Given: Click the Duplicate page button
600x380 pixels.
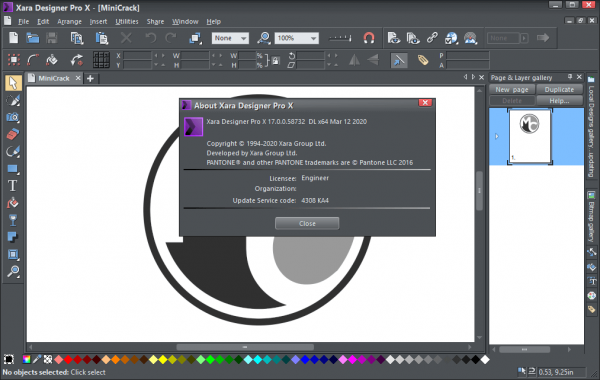Looking at the screenshot, I should pos(559,90).
